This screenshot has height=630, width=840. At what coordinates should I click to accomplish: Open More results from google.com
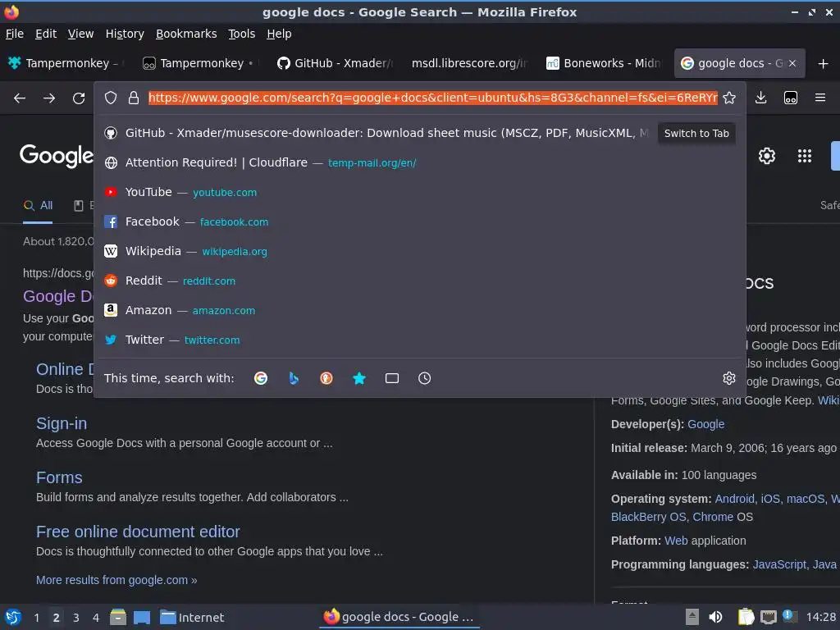tap(116, 580)
